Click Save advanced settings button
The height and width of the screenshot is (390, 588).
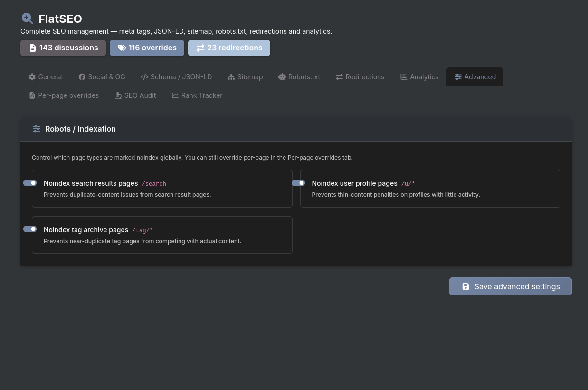click(510, 286)
